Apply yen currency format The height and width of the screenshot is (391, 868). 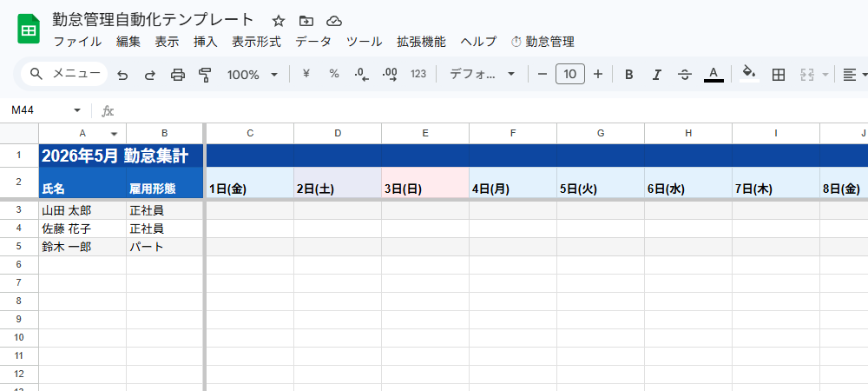pos(306,74)
